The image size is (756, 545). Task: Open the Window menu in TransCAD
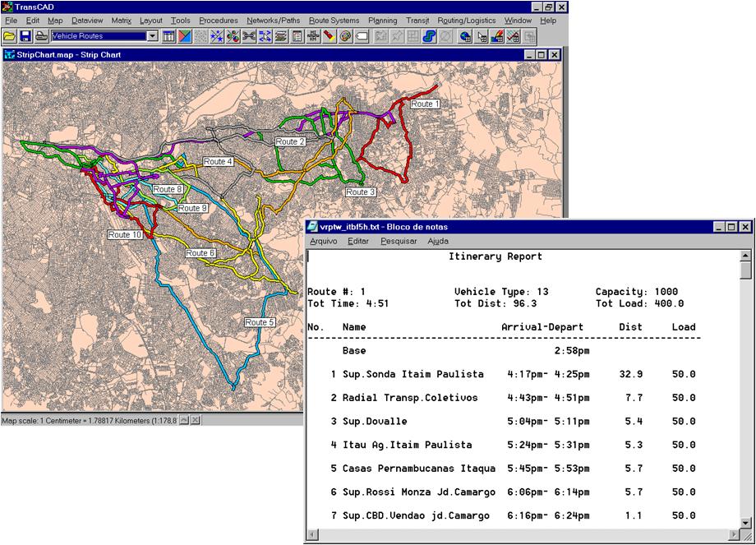518,21
